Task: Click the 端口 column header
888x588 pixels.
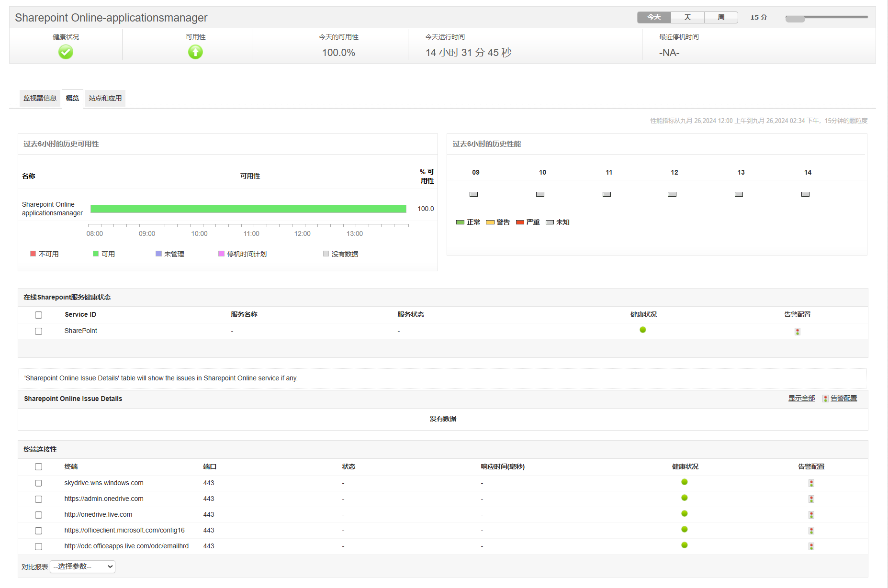Action: click(210, 466)
